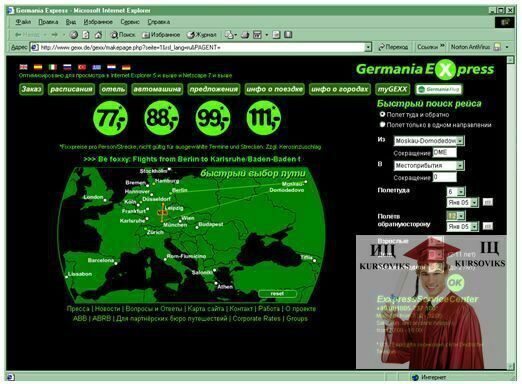Click the 77,- price circle
Screen dimensions: 522x384
110,118
